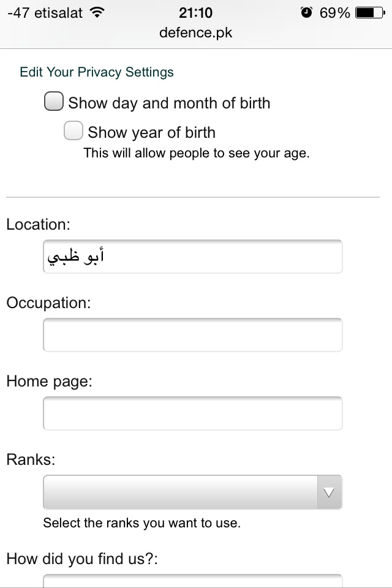Screen dimensions: 392x588
Task: Click the Show year of birth label
Action: [x=151, y=133]
